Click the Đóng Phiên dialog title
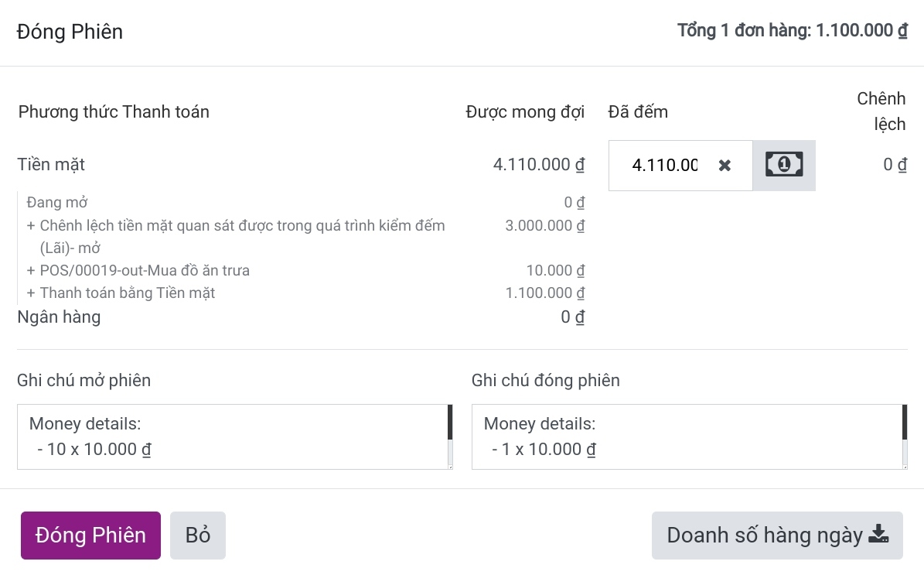924x575 pixels. [70, 32]
